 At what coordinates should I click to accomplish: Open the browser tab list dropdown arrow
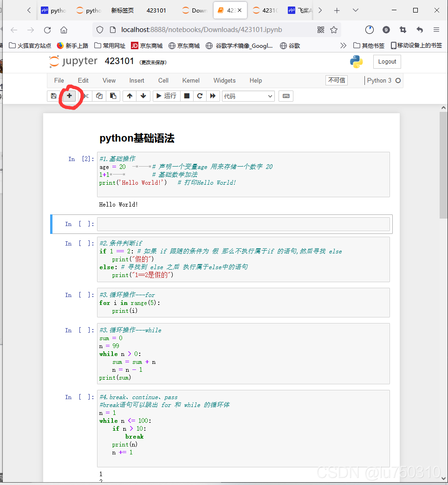355,10
